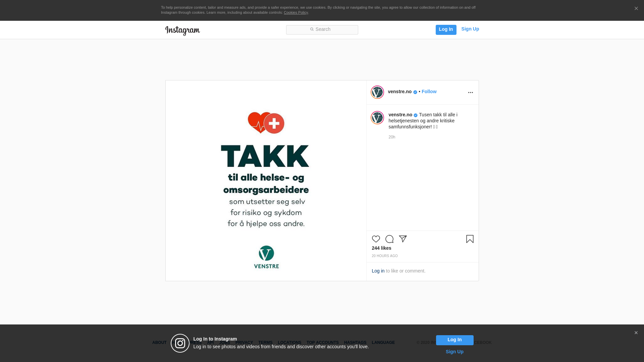Click the TAKK post image

tap(266, 181)
